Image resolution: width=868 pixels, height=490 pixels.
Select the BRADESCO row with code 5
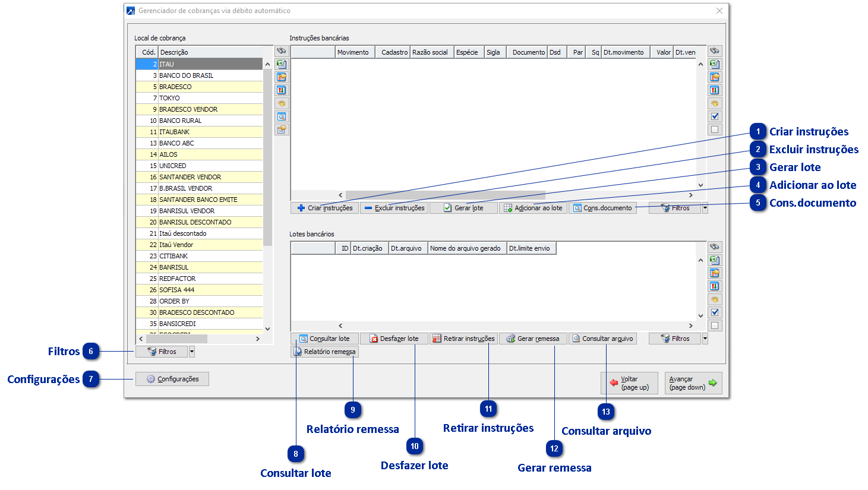point(199,87)
